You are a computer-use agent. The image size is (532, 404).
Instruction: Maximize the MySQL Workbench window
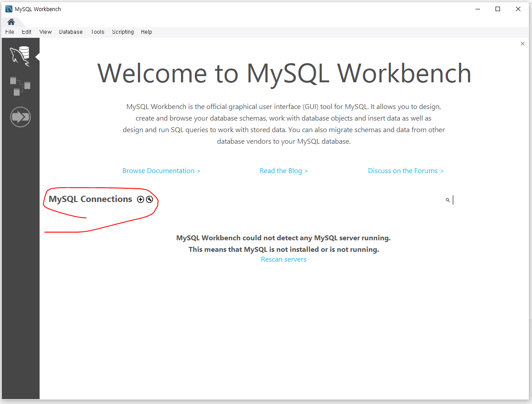pyautogui.click(x=498, y=9)
